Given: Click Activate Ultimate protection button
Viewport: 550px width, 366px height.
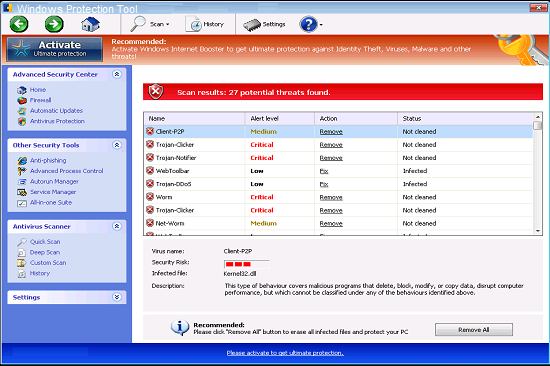Looking at the screenshot, I should 55,49.
